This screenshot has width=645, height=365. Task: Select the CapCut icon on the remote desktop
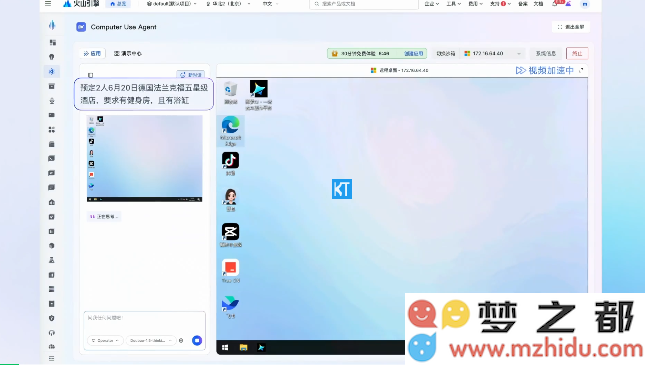230,235
